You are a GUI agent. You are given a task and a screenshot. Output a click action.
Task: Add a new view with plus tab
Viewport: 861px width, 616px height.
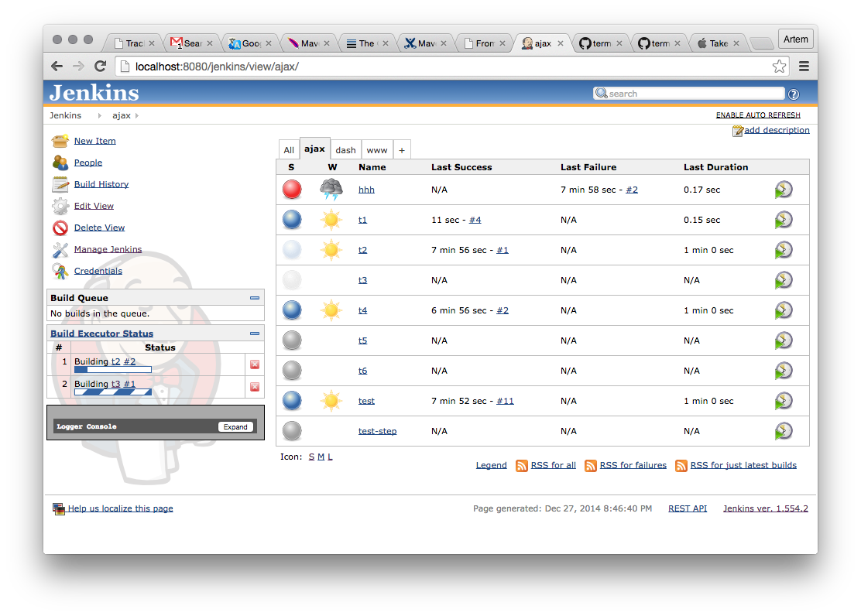[402, 150]
